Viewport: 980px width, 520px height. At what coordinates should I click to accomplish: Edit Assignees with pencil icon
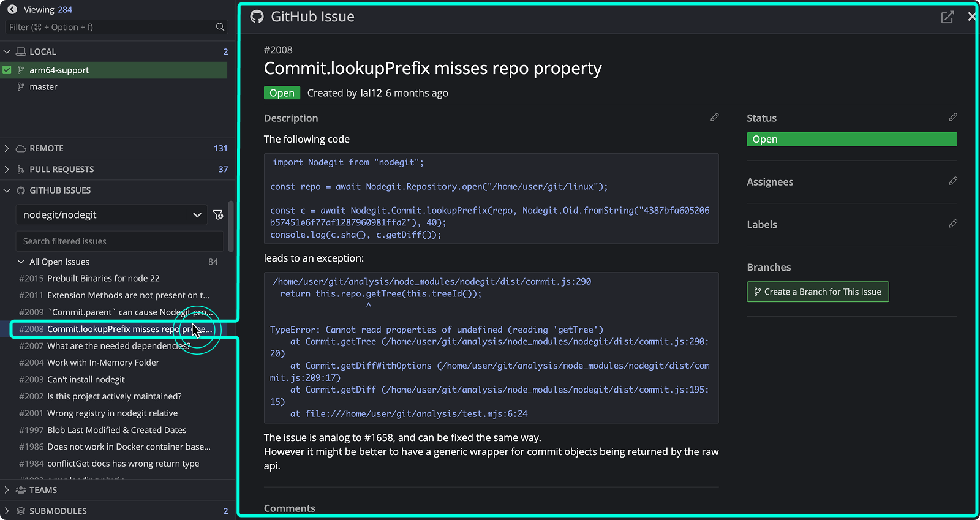[x=953, y=181]
